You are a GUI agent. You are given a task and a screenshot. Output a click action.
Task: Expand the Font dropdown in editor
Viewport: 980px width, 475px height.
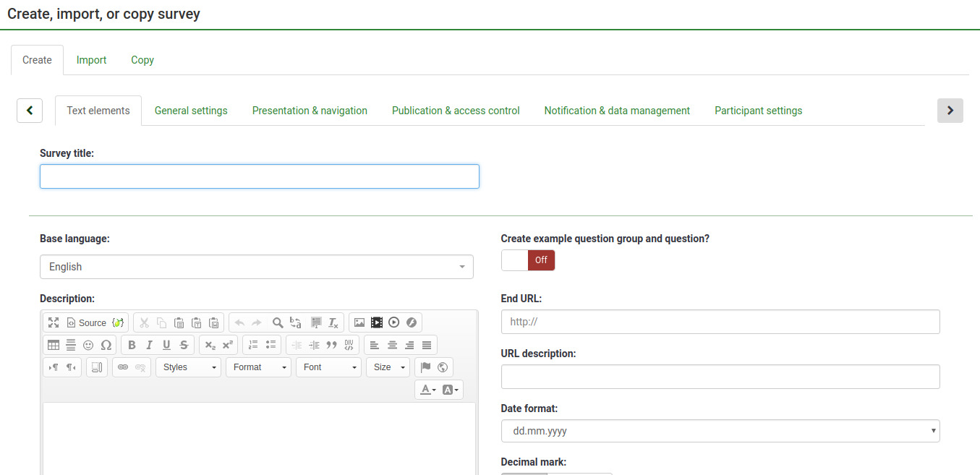(328, 367)
